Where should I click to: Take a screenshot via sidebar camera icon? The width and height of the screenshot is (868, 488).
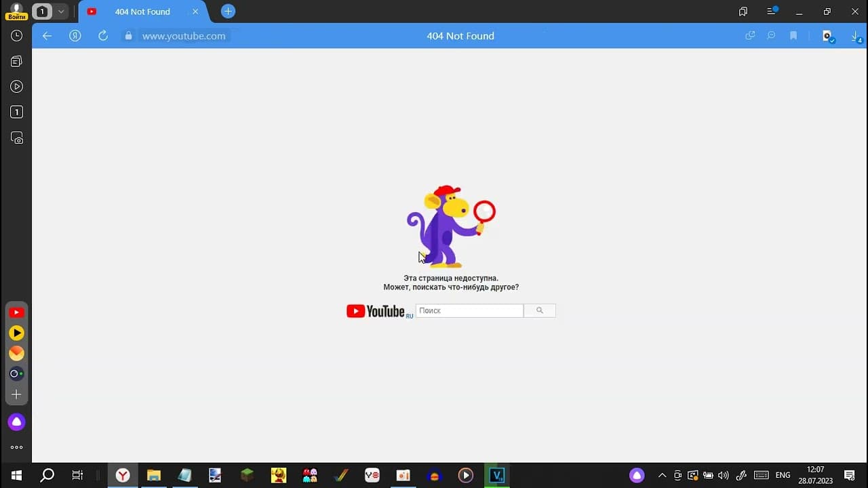coord(16,138)
